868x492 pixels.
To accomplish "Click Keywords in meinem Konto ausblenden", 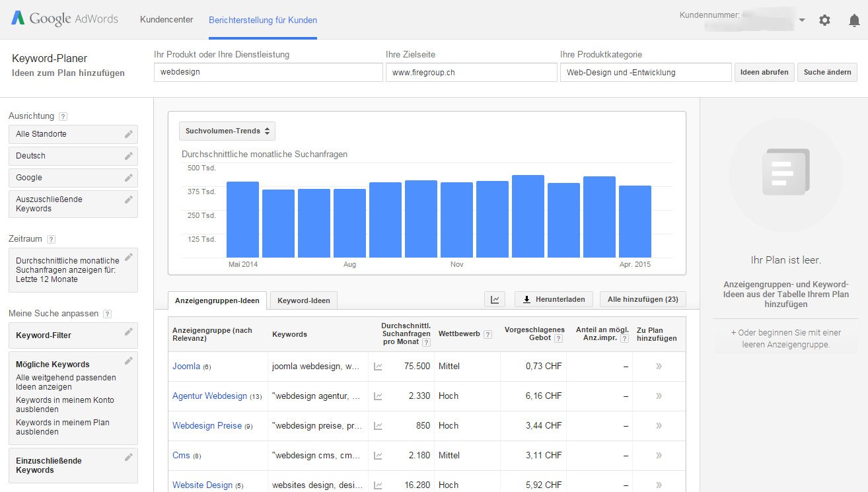I will click(x=65, y=404).
